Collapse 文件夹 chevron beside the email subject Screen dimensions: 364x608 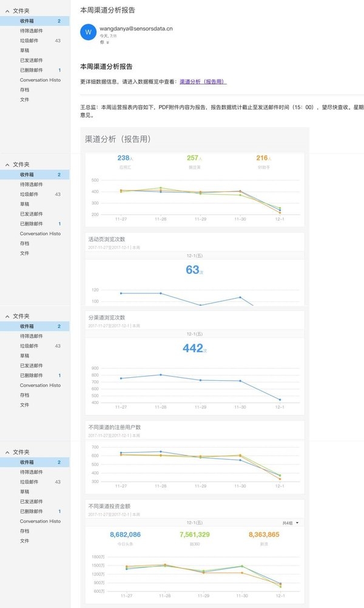[x=7, y=11]
